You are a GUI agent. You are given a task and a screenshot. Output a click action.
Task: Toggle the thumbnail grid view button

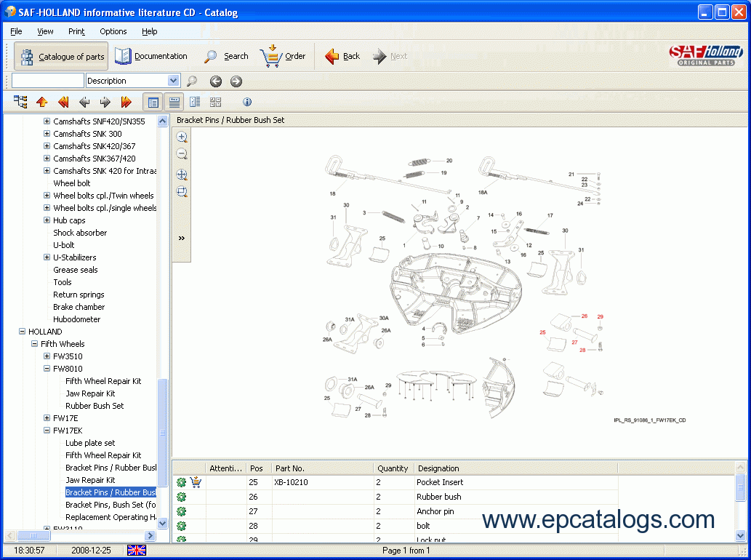(x=216, y=102)
